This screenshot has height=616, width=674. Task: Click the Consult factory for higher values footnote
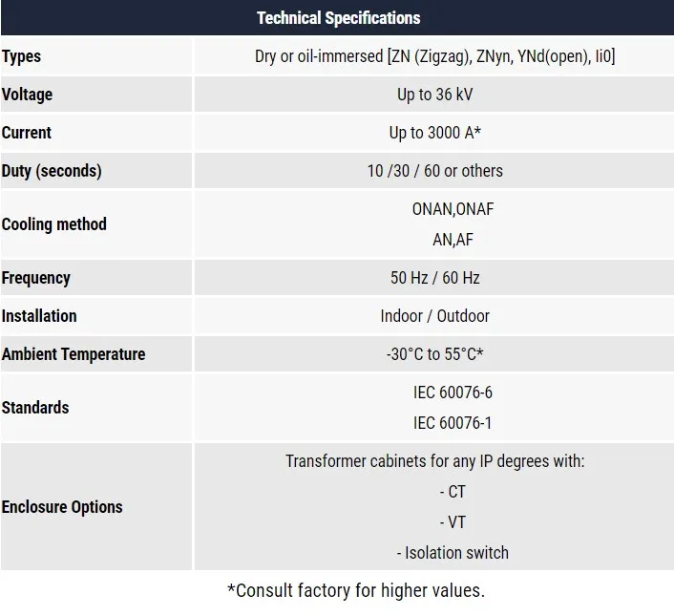(356, 590)
